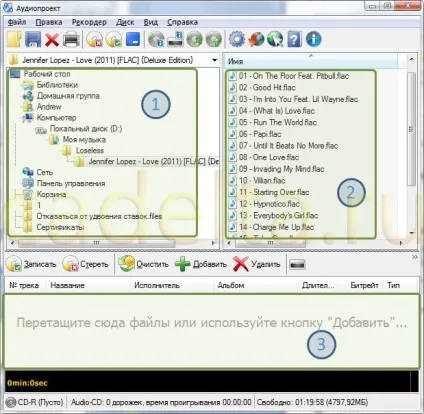Select Локальный диск (D:) in tree
The height and width of the screenshot is (414, 424).
(x=86, y=129)
